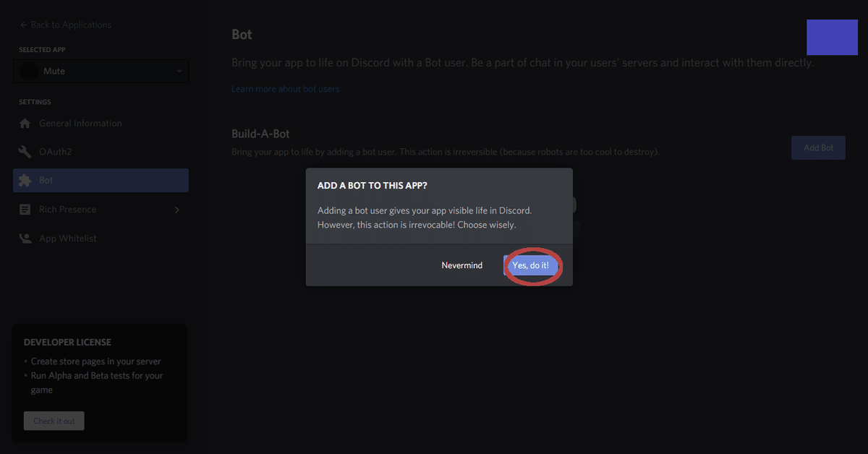The width and height of the screenshot is (868, 454).
Task: Click the Back to Applications arrow icon
Action: pos(24,25)
